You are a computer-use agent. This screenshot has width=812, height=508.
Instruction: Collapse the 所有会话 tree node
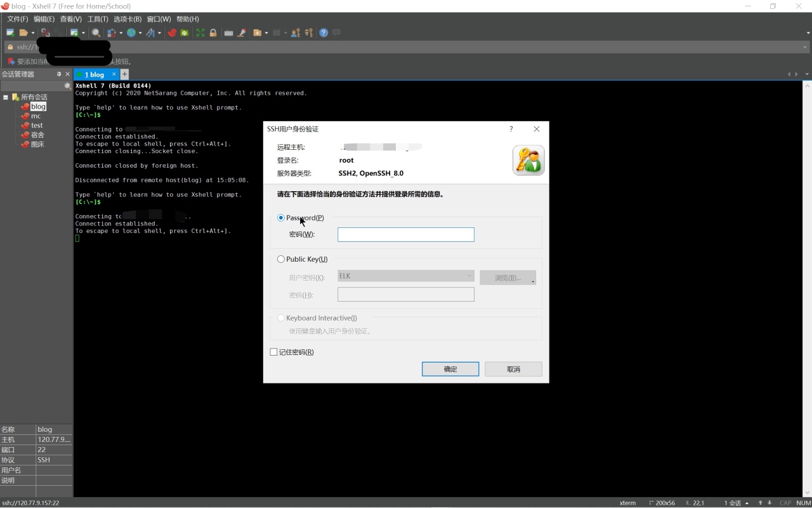pos(6,97)
